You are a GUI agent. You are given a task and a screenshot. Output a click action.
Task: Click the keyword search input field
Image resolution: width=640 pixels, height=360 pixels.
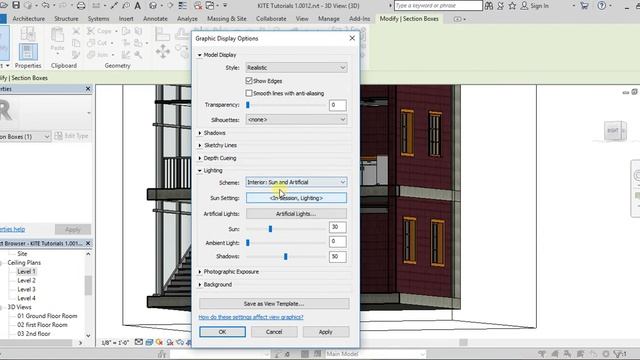pos(438,6)
